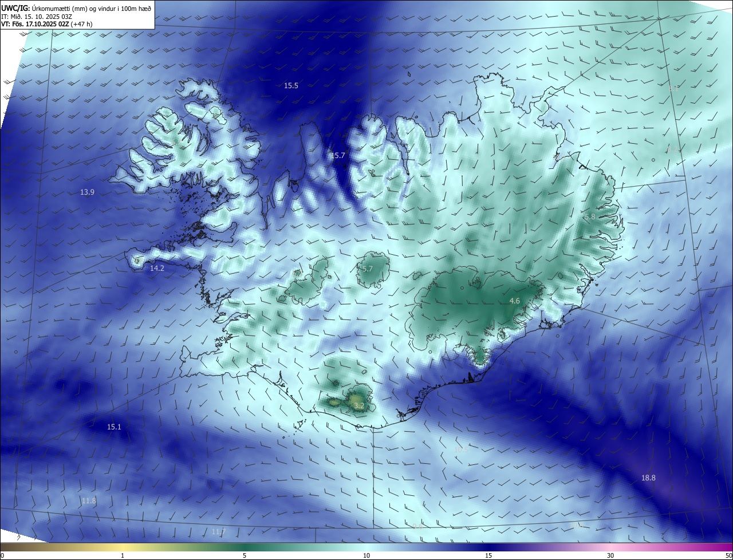The height and width of the screenshot is (560, 733).
Task: Click the faint 8.1 value in the northeast
Action: (673, 89)
